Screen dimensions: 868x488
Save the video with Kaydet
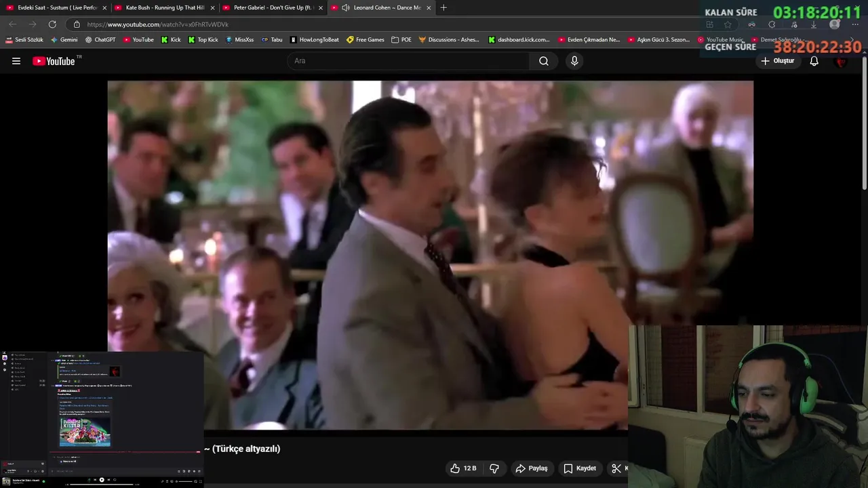(x=579, y=468)
